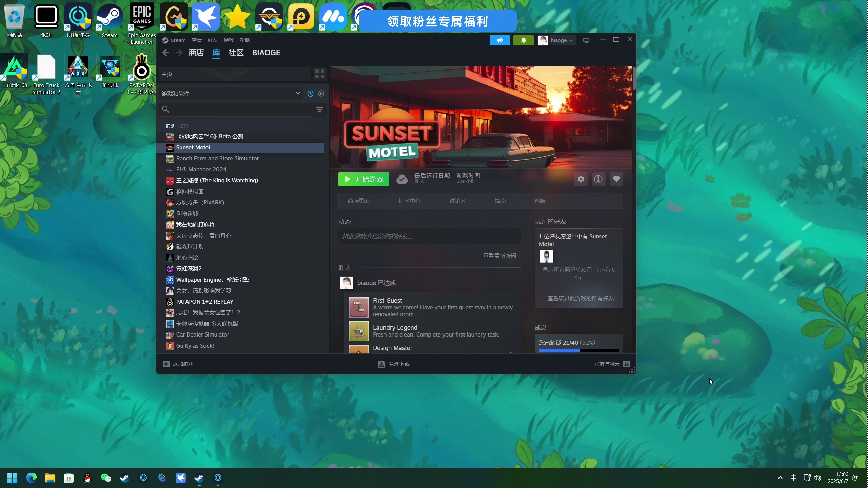Open the 帮助 menu
Screen dimensions: 868x488
[x=245, y=40]
